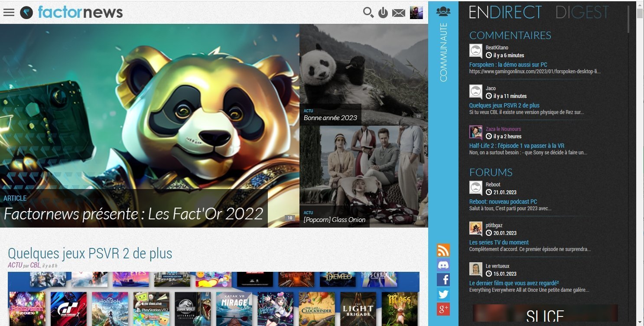This screenshot has height=326, width=644.
Task: Click the sidebar inner scrollbar
Action: pyautogui.click(x=628, y=20)
